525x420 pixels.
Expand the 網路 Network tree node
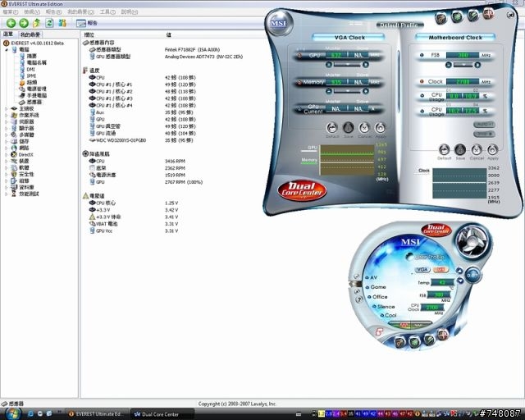coord(6,148)
